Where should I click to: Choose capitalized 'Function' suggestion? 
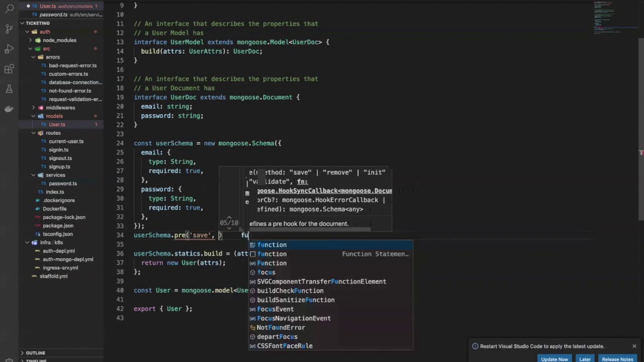(331, 263)
